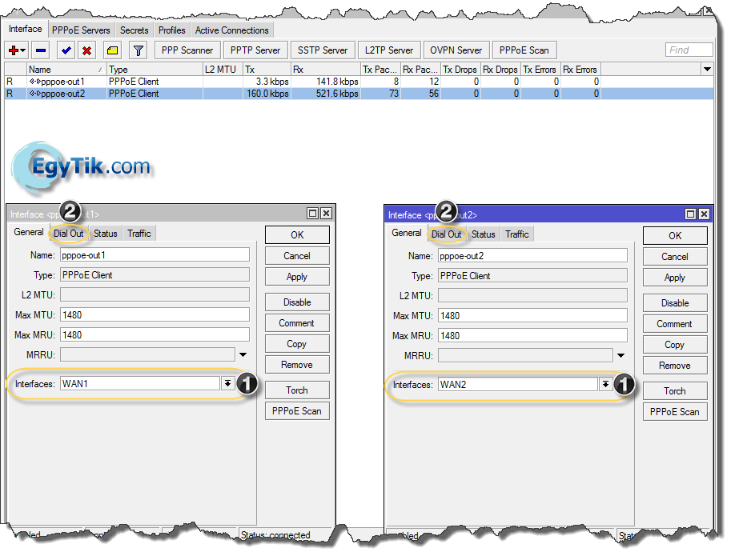This screenshot has width=731, height=560.
Task: Open MRRU dropdown arrow in pppoe-out2
Action: coord(620,356)
